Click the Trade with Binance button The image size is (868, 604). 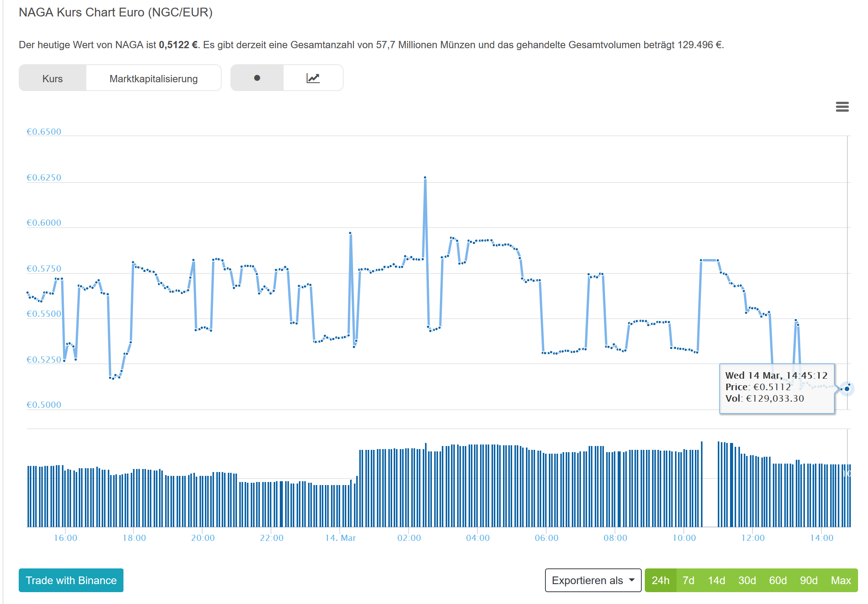click(x=71, y=580)
